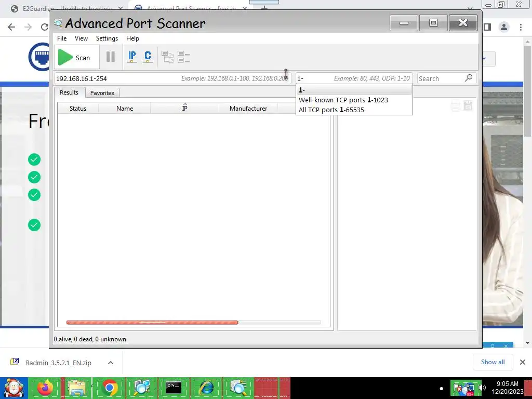
Task: Click the magnifier search icon
Action: click(469, 78)
